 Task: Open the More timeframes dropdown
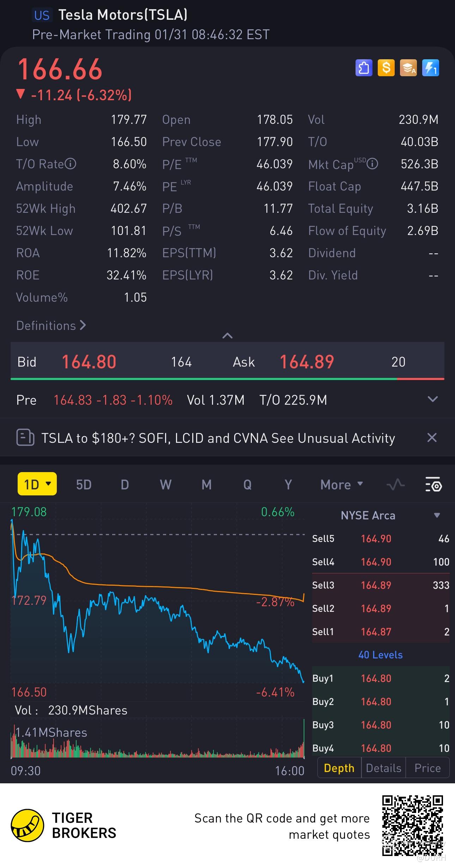pyautogui.click(x=341, y=484)
